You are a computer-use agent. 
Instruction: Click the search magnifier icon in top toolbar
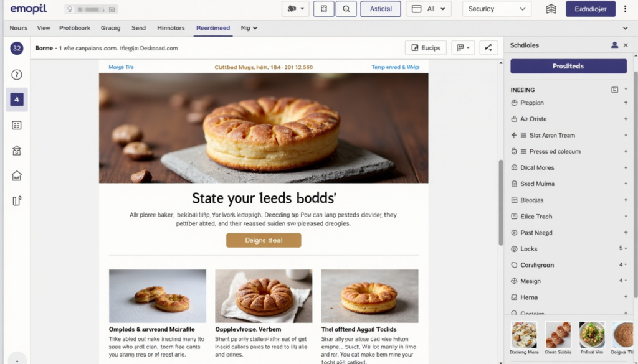click(346, 9)
